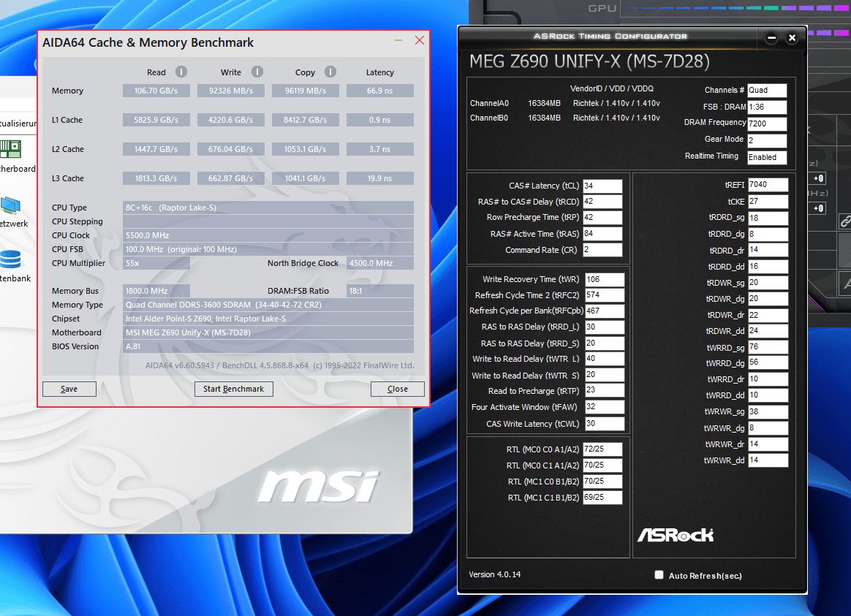
Task: Open the Datenbank desktop icon
Action: (12, 267)
